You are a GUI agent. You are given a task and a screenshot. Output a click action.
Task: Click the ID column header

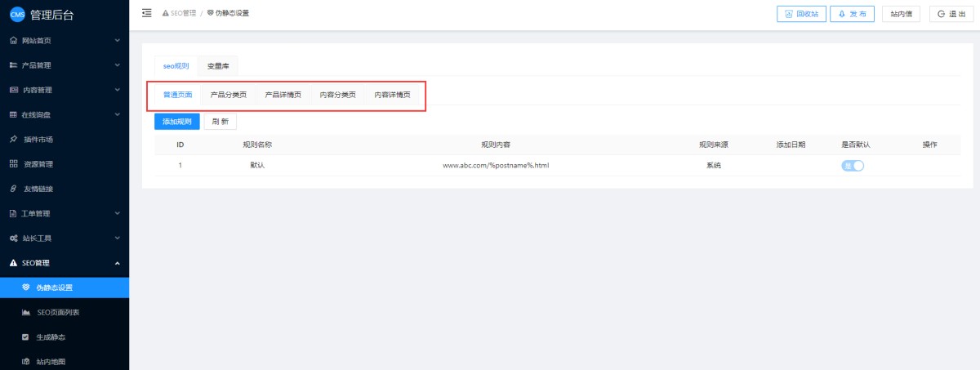point(180,145)
